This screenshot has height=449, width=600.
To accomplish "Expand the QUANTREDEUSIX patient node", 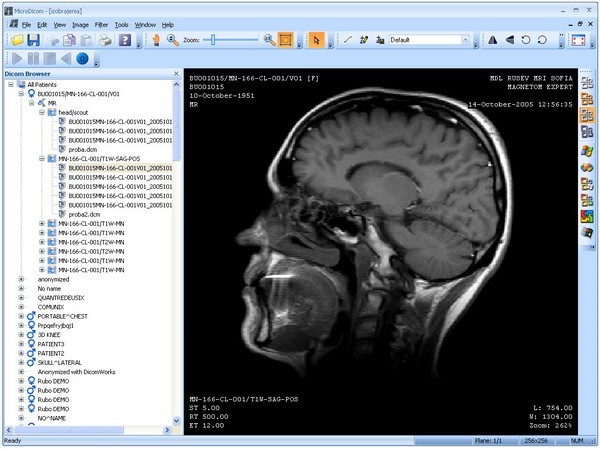I will [x=21, y=297].
